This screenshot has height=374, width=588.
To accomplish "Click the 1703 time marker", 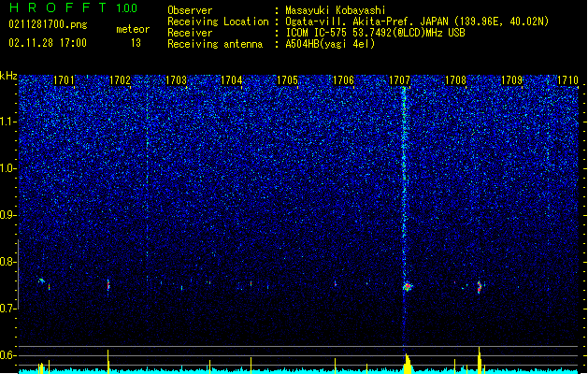I will tap(176, 80).
